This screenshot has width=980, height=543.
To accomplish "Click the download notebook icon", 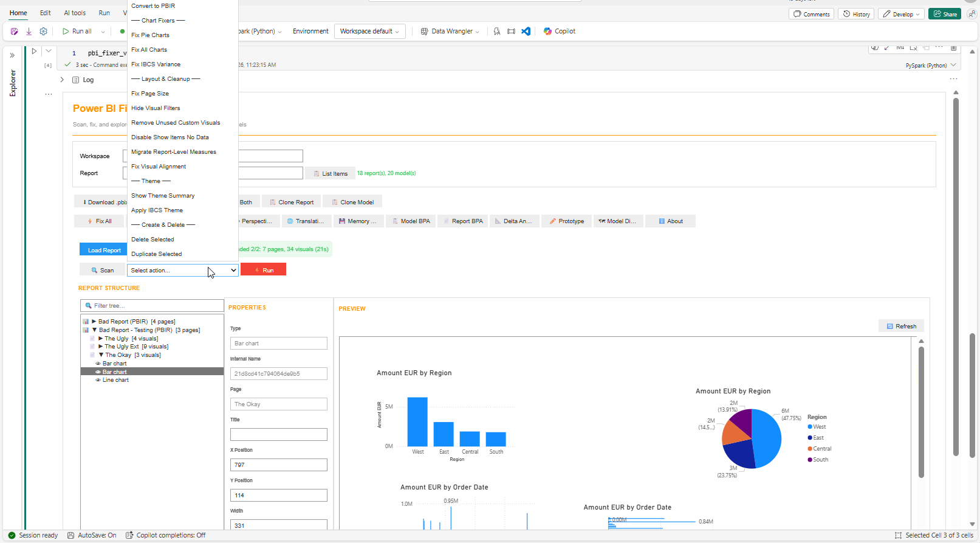I will coord(29,31).
